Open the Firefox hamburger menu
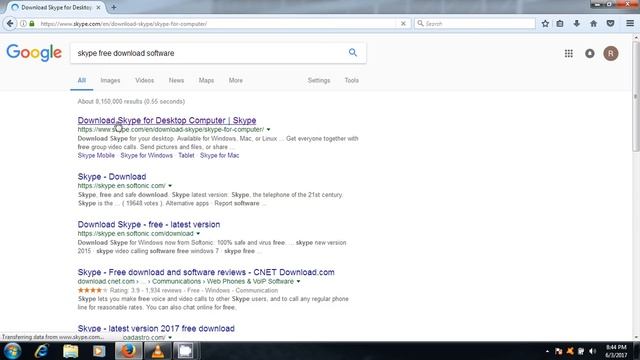The width and height of the screenshot is (640, 360). tap(630, 24)
